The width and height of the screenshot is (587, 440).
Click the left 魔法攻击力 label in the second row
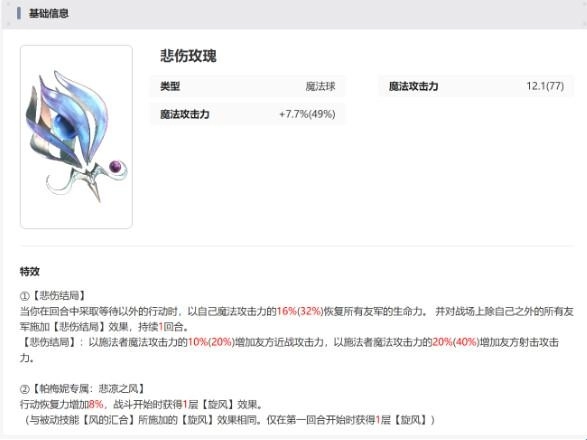pos(185,114)
